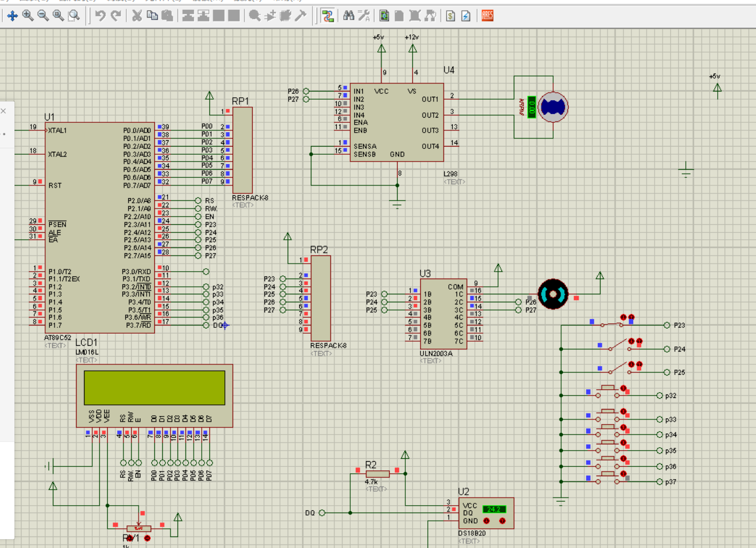Click the block move icon
756x548 pixels.
[x=203, y=16]
